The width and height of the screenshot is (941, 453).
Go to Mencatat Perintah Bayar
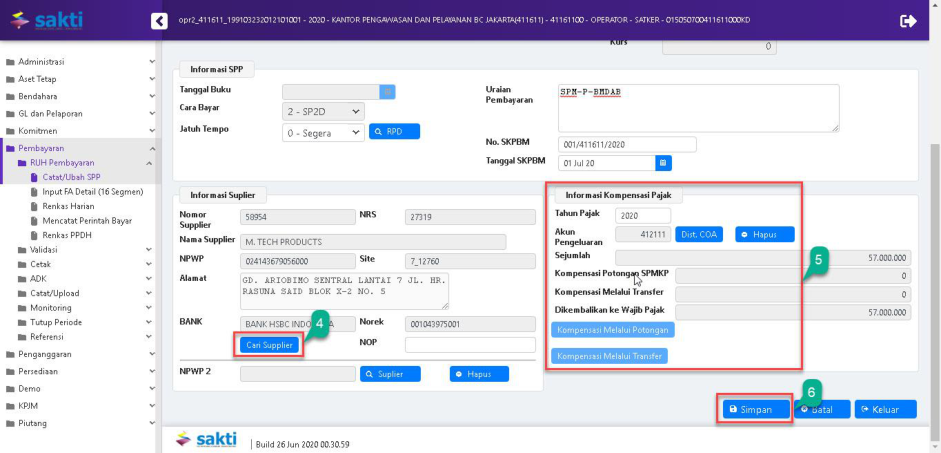87,221
